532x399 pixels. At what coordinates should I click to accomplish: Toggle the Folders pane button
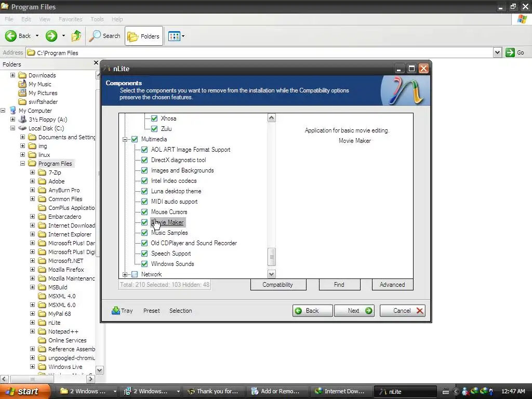pyautogui.click(x=144, y=36)
